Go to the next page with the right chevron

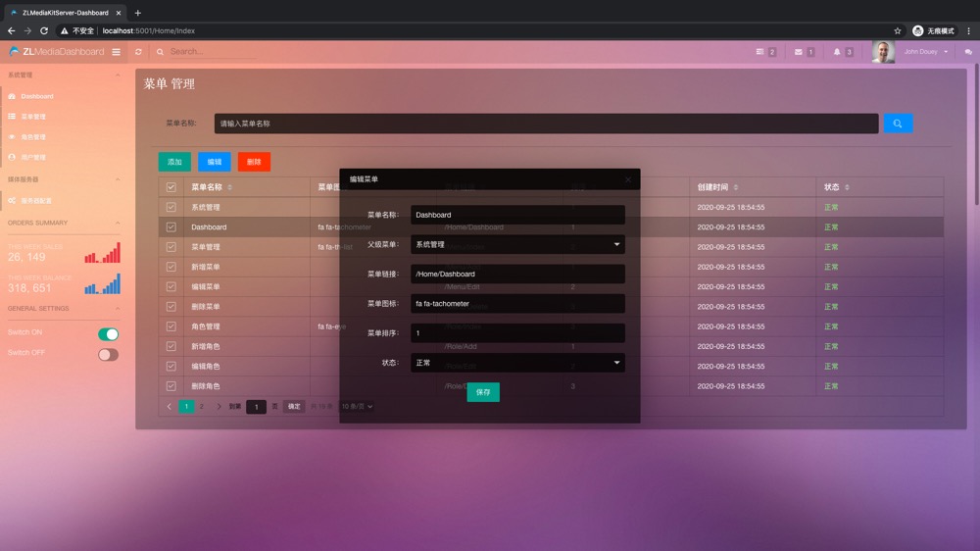point(219,407)
